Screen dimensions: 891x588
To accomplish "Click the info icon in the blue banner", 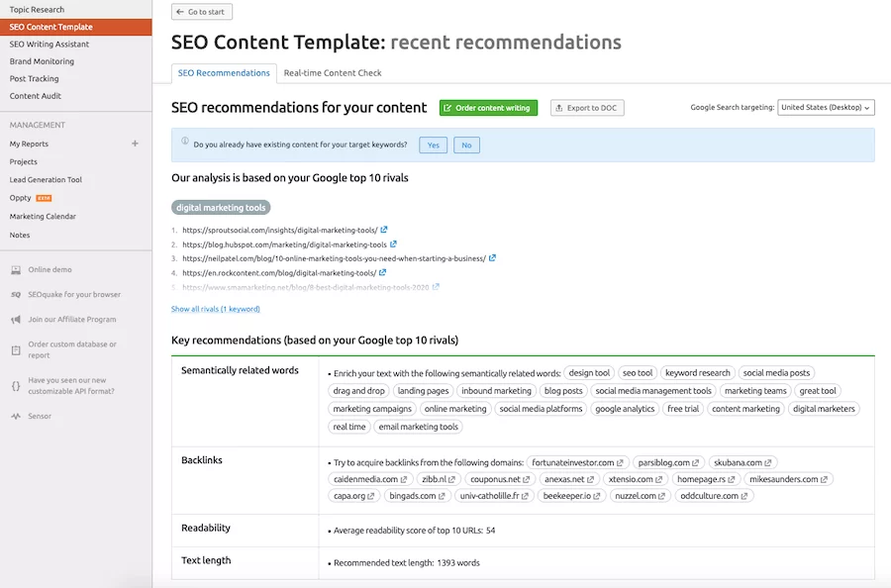I will click(185, 141).
